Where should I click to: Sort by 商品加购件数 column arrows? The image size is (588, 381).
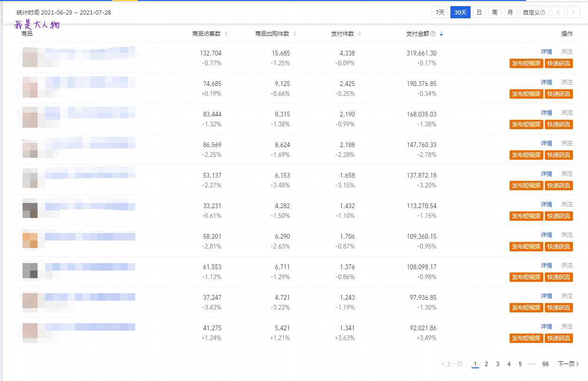(x=295, y=34)
